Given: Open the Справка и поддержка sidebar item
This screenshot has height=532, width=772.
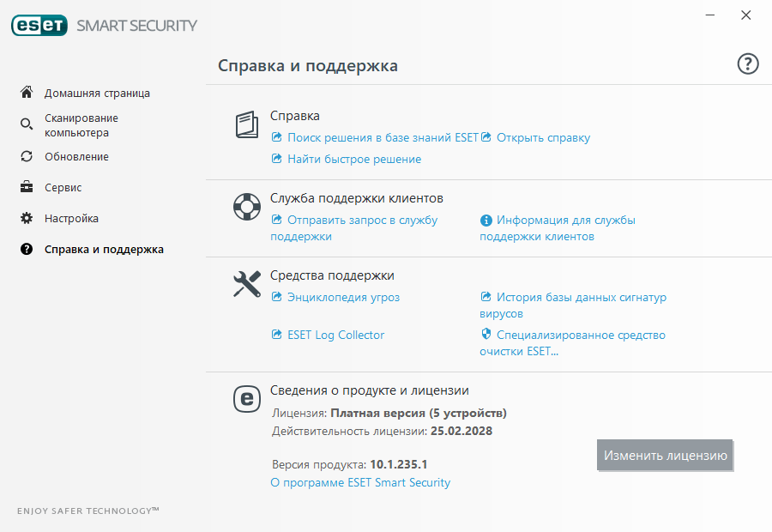Looking at the screenshot, I should pos(104,250).
